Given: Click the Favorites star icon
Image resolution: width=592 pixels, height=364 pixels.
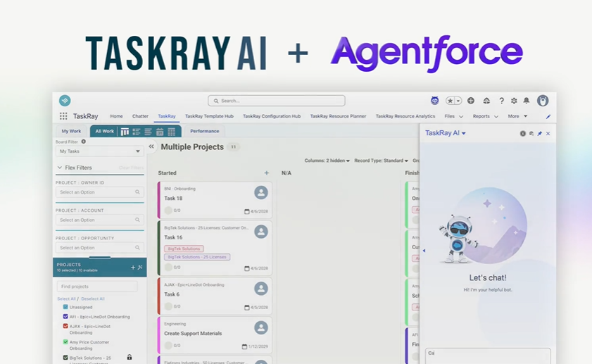Looking at the screenshot, I should pyautogui.click(x=450, y=101).
